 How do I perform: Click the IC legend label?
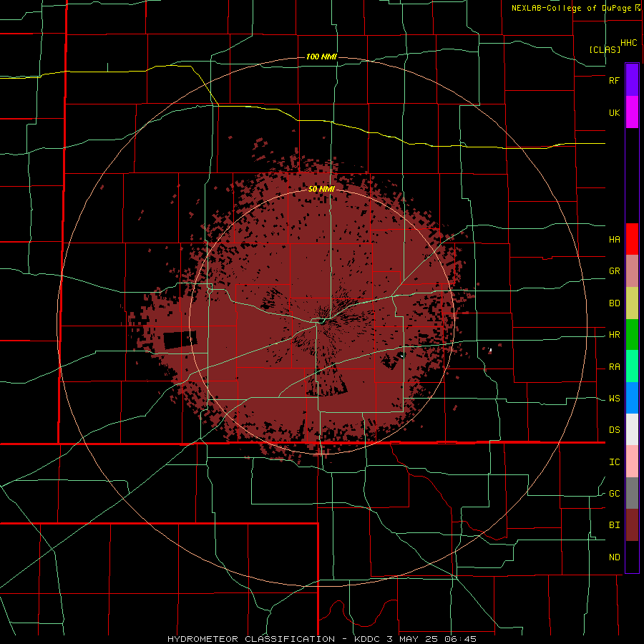point(614,462)
